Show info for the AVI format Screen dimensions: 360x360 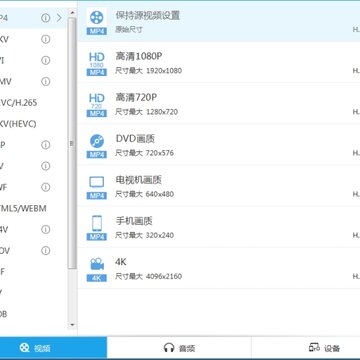(x=45, y=60)
